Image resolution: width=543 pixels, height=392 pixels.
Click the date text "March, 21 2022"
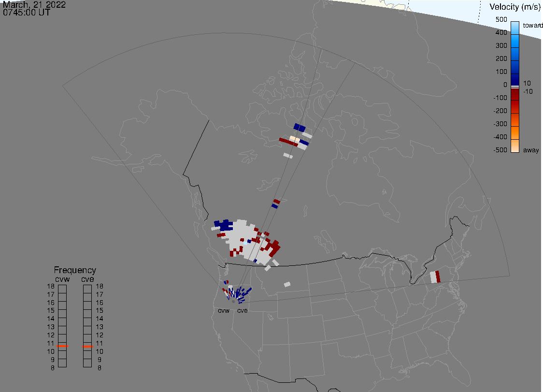click(x=34, y=5)
